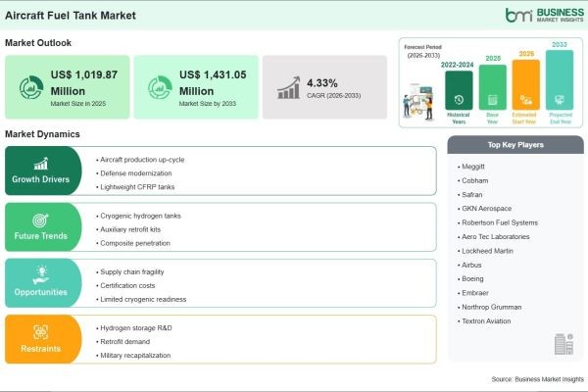Viewport: 588px width, 392px height.
Task: Click the Opportunities lightbulb hand icon
Action: [x=41, y=275]
